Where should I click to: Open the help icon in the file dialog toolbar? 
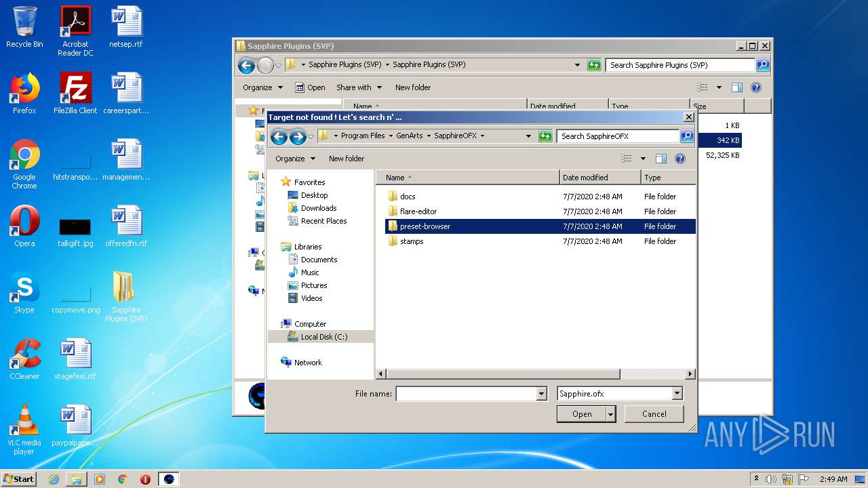click(680, 159)
